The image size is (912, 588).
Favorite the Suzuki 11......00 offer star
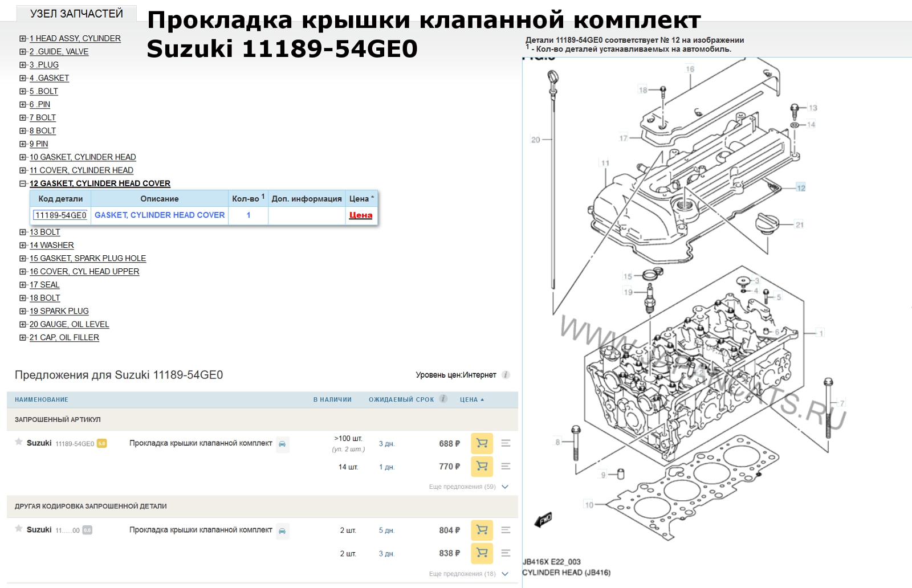click(x=19, y=529)
